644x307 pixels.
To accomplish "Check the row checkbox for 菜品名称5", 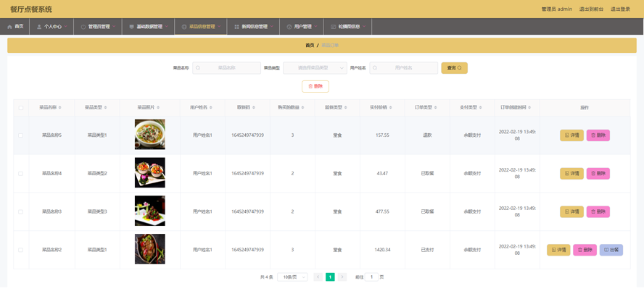I will 21,135.
